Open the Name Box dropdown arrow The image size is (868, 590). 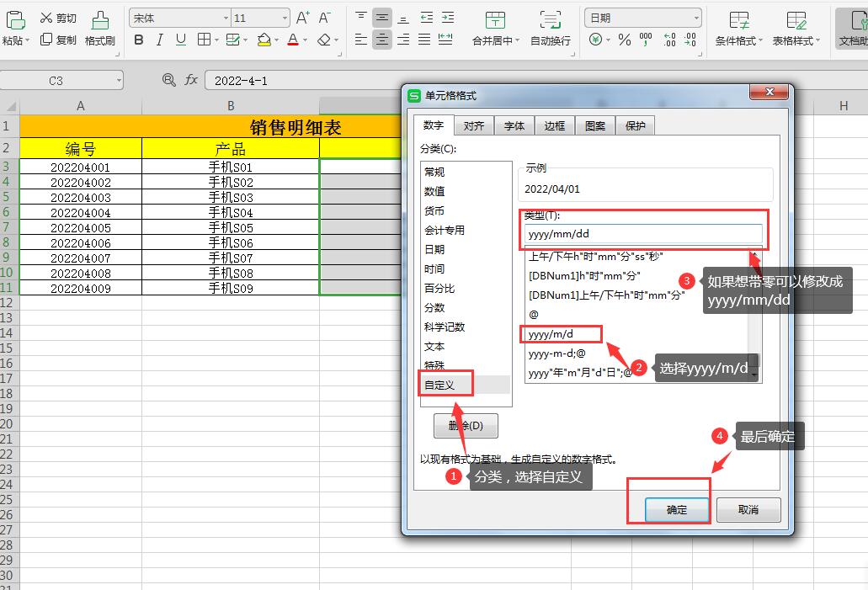click(x=119, y=81)
